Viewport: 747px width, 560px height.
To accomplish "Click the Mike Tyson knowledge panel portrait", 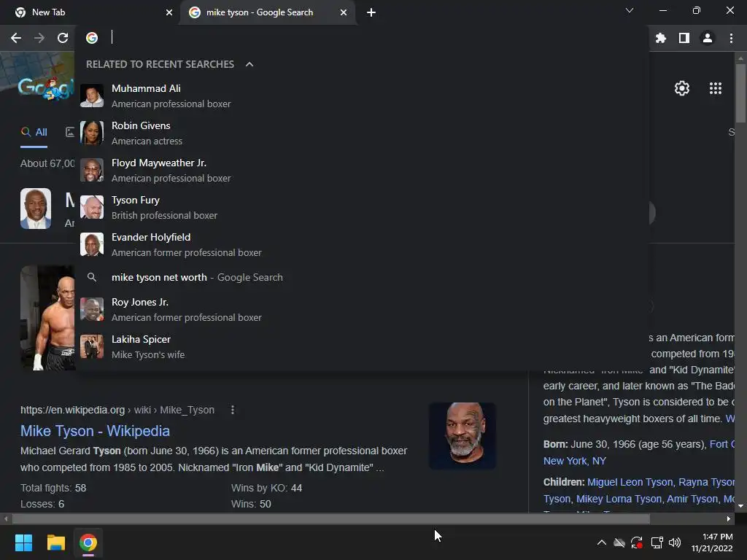I will click(x=36, y=209).
